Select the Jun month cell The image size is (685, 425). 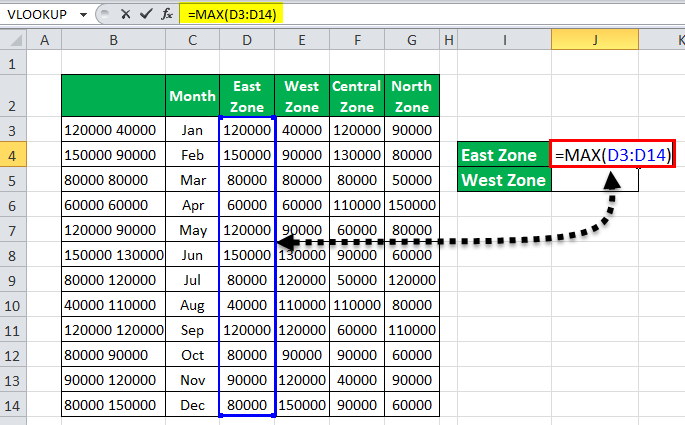tap(192, 255)
